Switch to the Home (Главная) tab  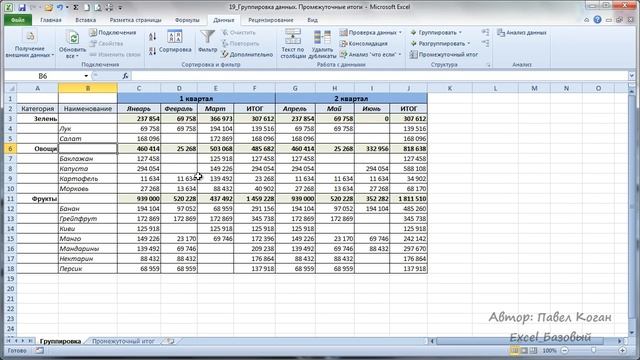click(x=51, y=20)
